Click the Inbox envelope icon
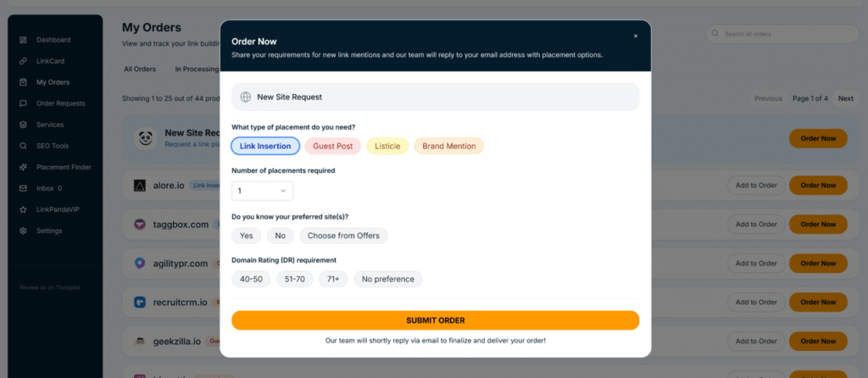The width and height of the screenshot is (868, 378). pyautogui.click(x=23, y=188)
